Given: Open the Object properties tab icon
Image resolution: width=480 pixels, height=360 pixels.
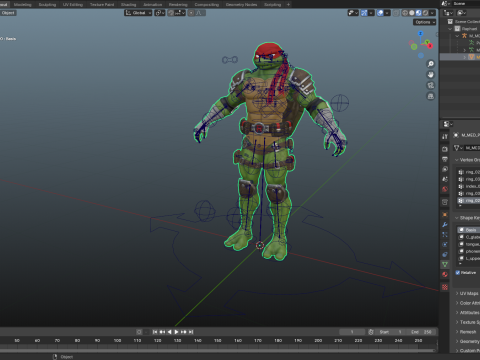Looking at the screenshot, I should [445, 214].
